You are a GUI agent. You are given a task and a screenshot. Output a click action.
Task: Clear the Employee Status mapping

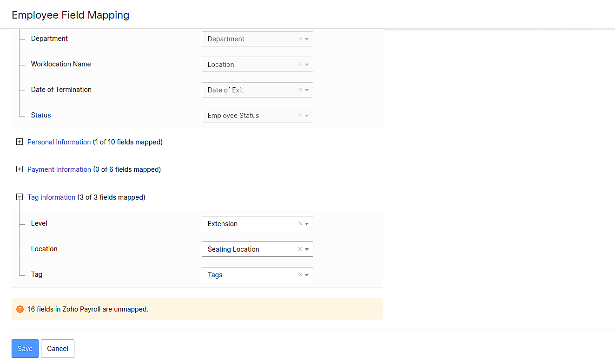300,116
